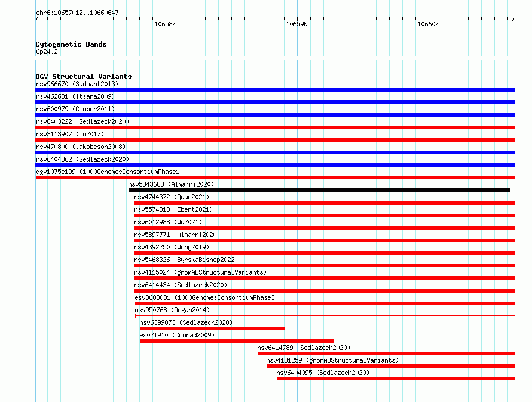The image size is (532, 402).
Task: Click the 10659k ruler tick label
Action: [296, 24]
